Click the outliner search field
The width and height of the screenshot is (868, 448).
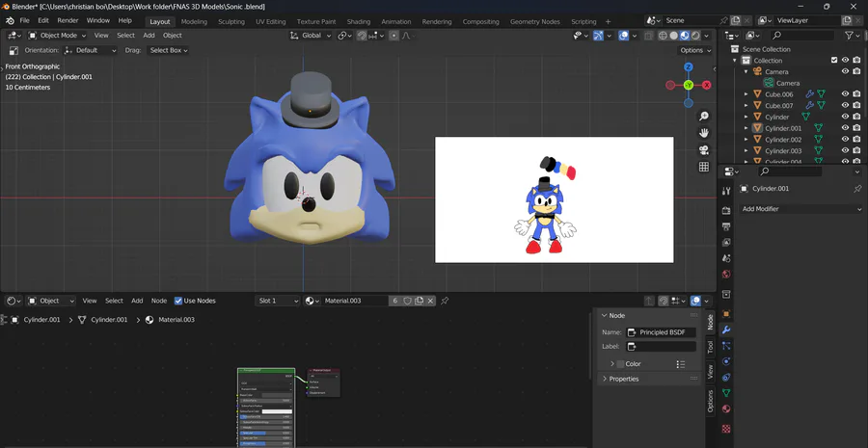(802, 36)
